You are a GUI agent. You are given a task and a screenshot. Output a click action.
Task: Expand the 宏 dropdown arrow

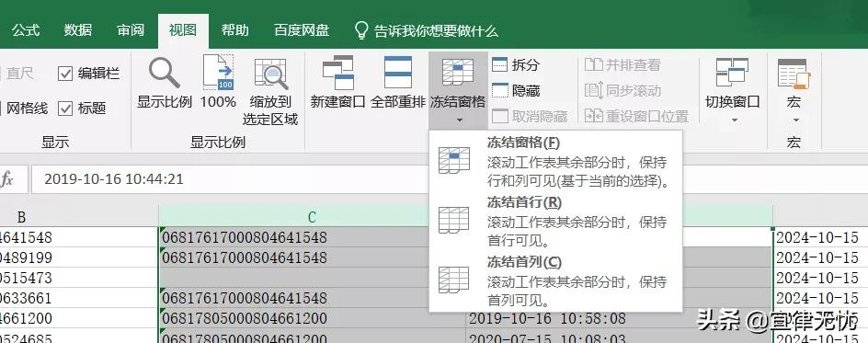(x=795, y=120)
